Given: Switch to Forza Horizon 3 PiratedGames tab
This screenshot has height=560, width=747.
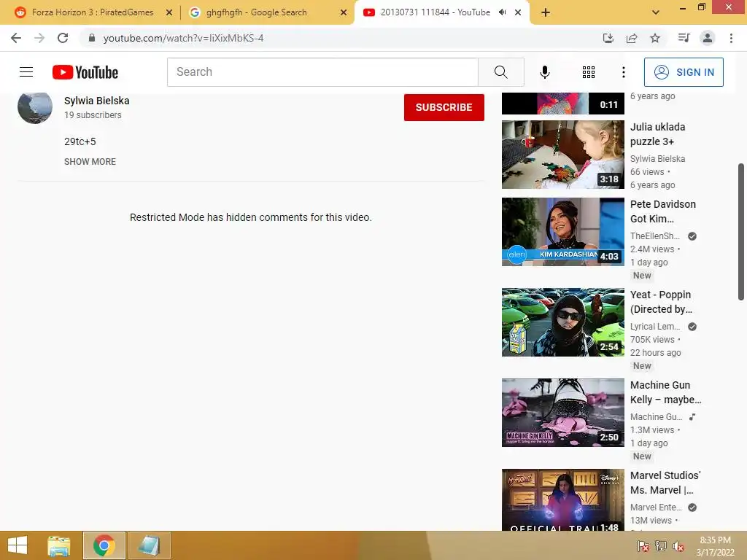Looking at the screenshot, I should [x=93, y=12].
